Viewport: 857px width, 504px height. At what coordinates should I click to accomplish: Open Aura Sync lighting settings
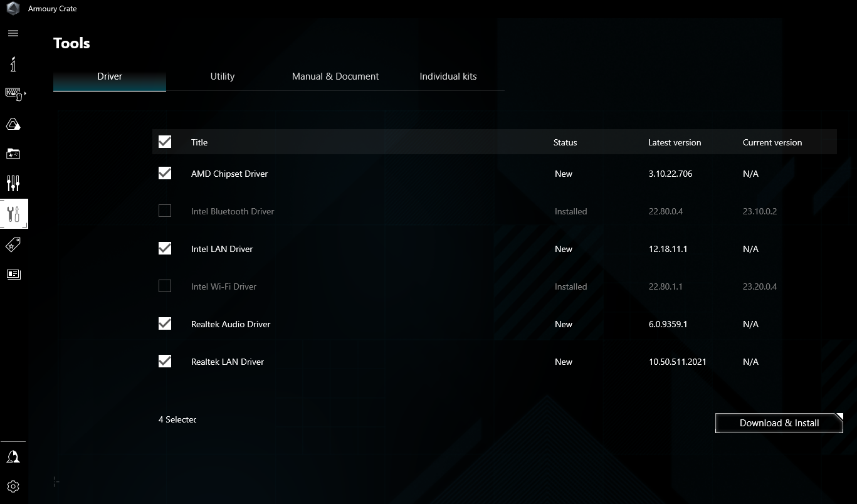tap(13, 123)
